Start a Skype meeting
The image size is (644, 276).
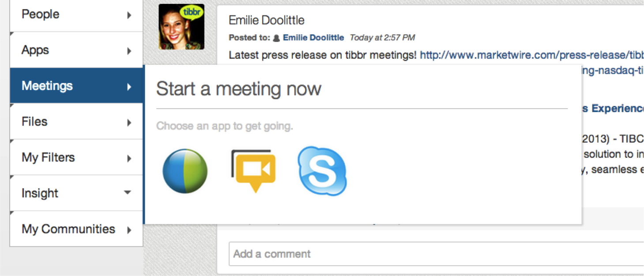[322, 171]
